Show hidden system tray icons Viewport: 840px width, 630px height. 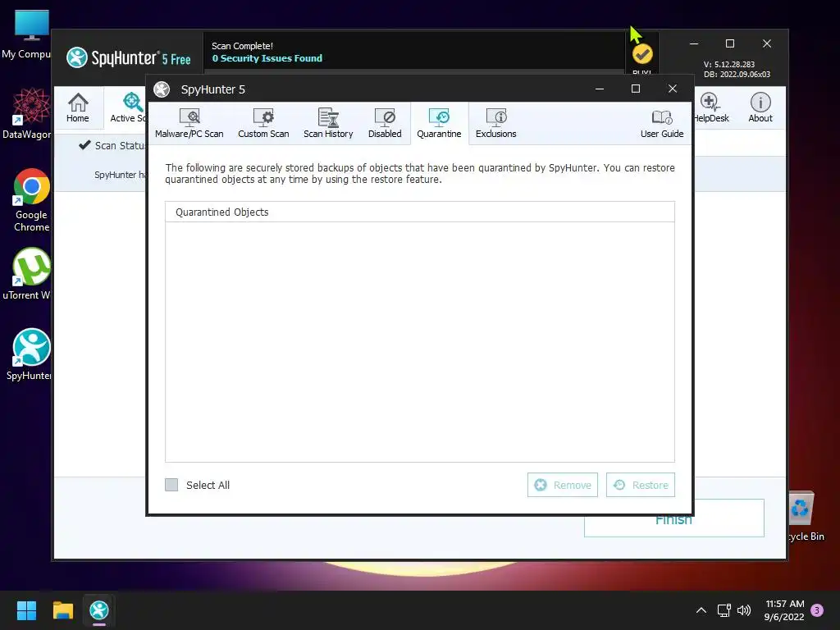pos(701,610)
